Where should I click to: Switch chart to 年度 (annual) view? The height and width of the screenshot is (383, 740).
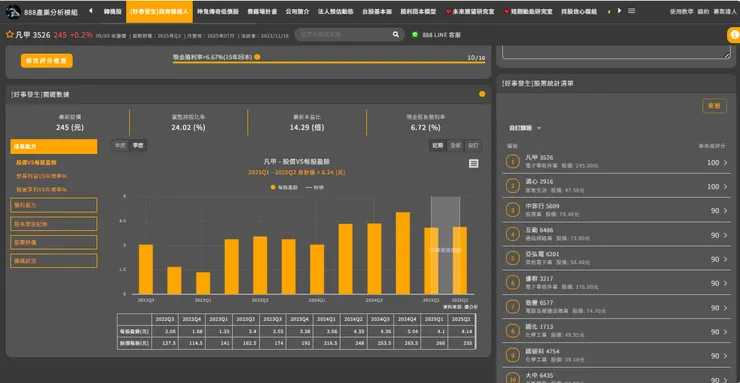(x=120, y=145)
